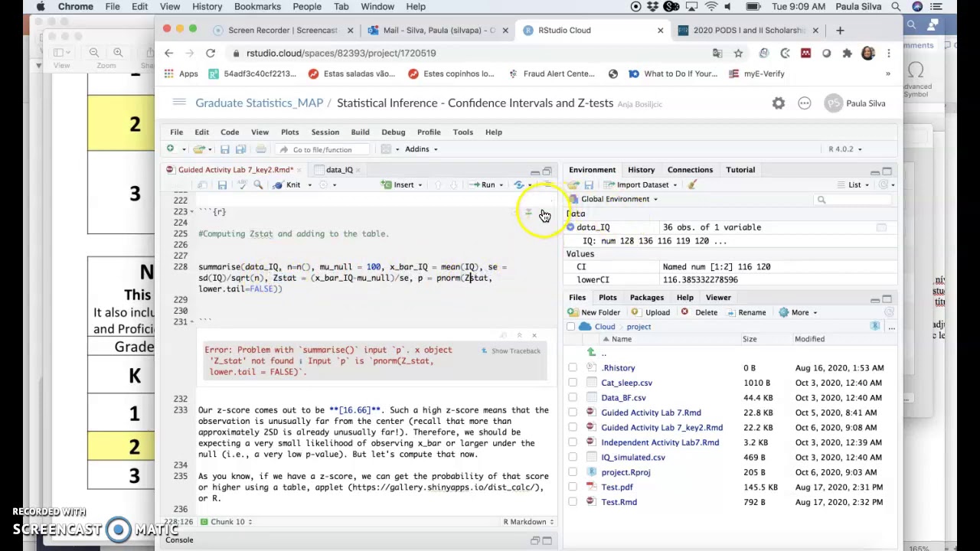Check the project.Rproj file box
The image size is (980, 551).
click(573, 472)
